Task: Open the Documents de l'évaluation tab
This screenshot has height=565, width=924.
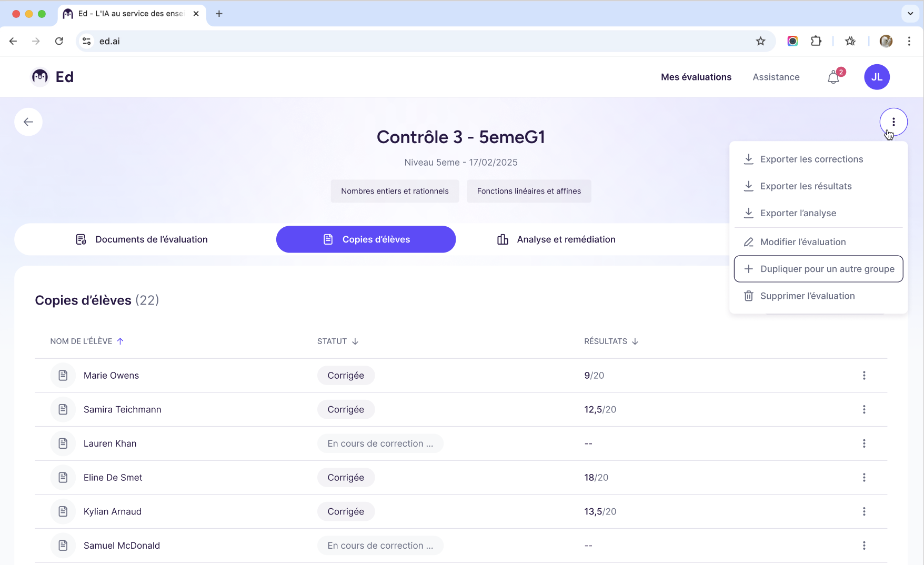Action: [x=142, y=239]
